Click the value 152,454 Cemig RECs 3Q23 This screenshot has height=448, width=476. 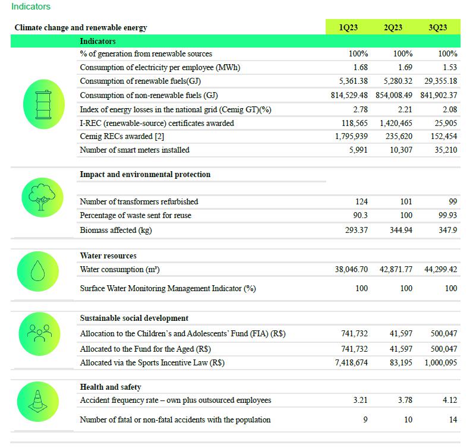444,136
